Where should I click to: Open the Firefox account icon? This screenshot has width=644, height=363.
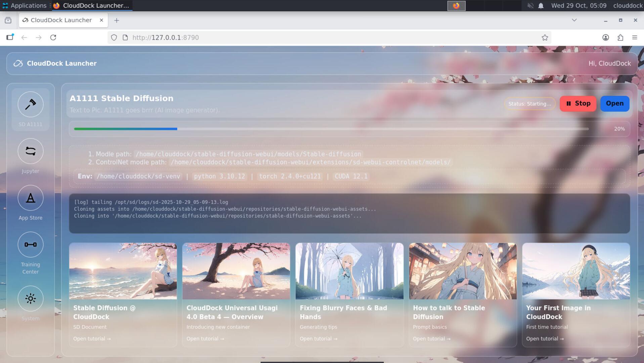tap(606, 37)
